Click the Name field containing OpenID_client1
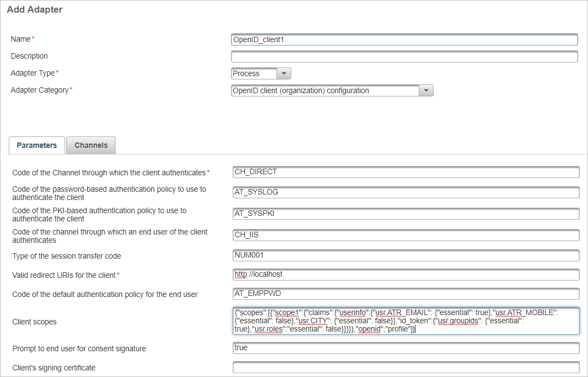The height and width of the screenshot is (377, 588). point(404,40)
